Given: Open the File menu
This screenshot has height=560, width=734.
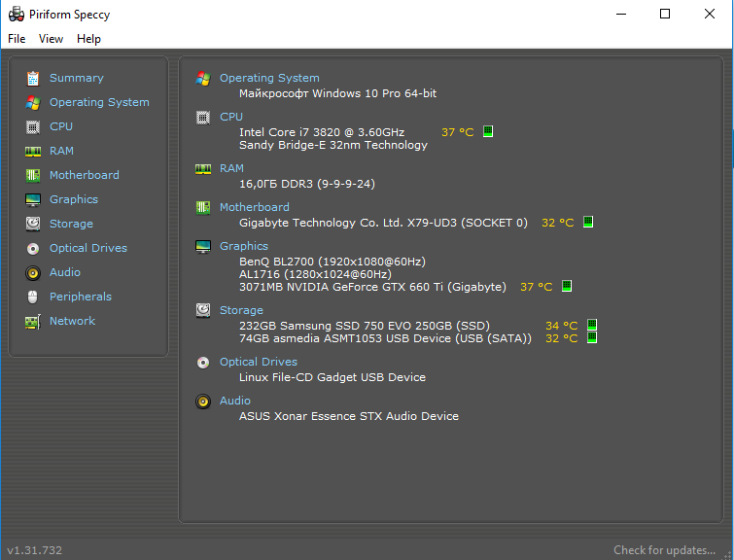Looking at the screenshot, I should tap(17, 39).
